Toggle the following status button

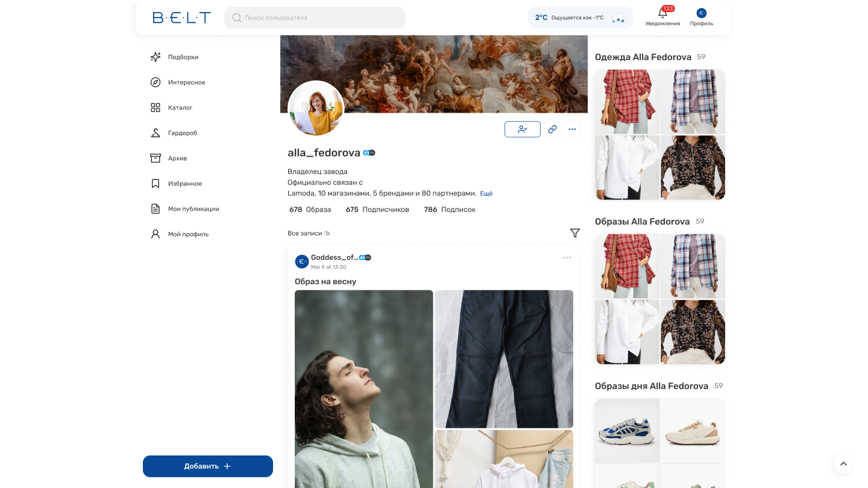tap(522, 129)
